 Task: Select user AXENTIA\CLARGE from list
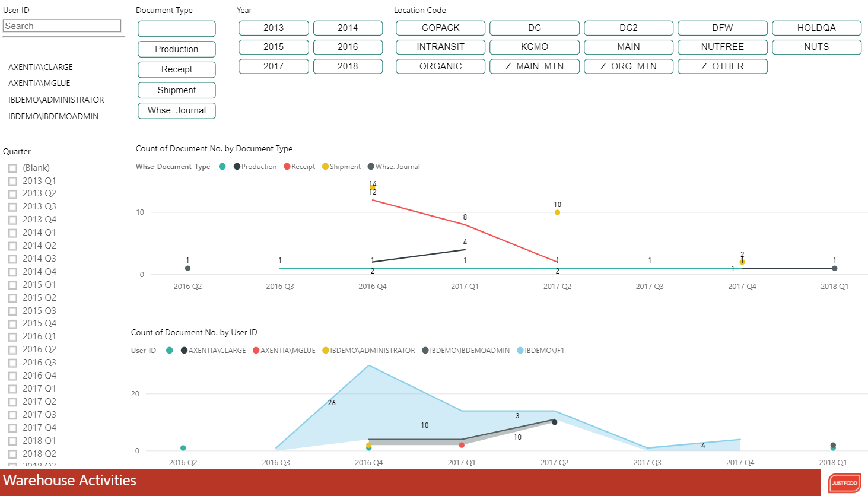click(41, 67)
